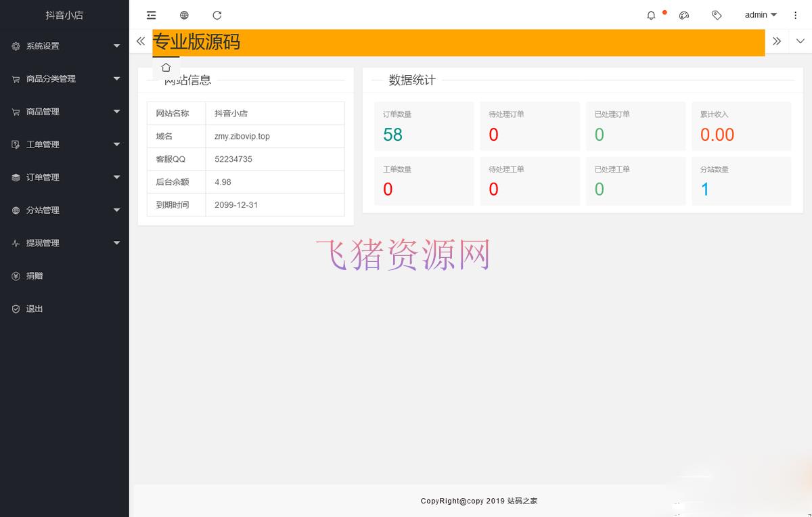The height and width of the screenshot is (517, 812).
Task: Click the home icon tab below the title
Action: point(166,67)
